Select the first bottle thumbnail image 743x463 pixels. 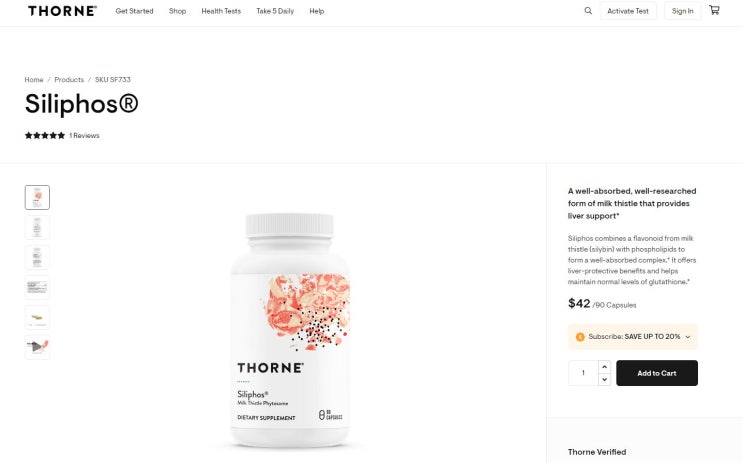pos(37,197)
